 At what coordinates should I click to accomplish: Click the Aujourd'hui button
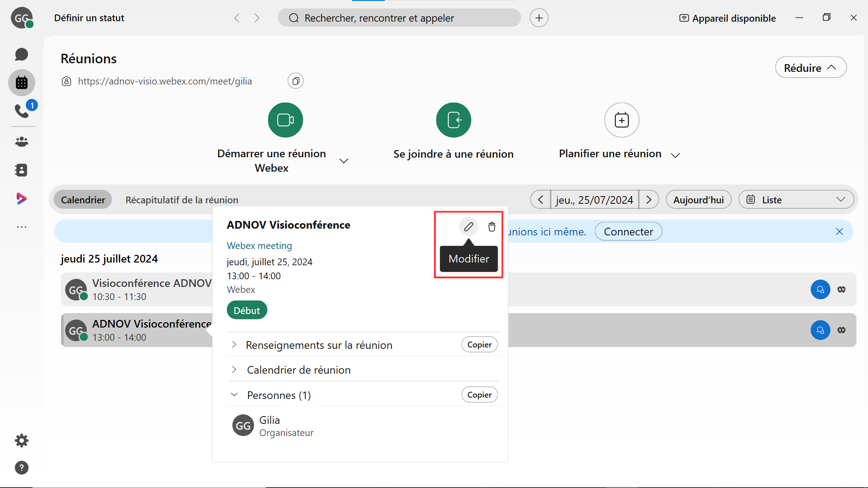click(x=698, y=200)
